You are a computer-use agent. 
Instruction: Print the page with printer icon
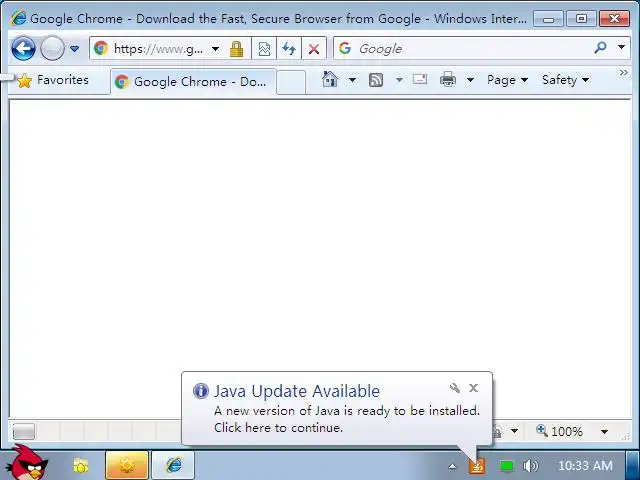[448, 79]
